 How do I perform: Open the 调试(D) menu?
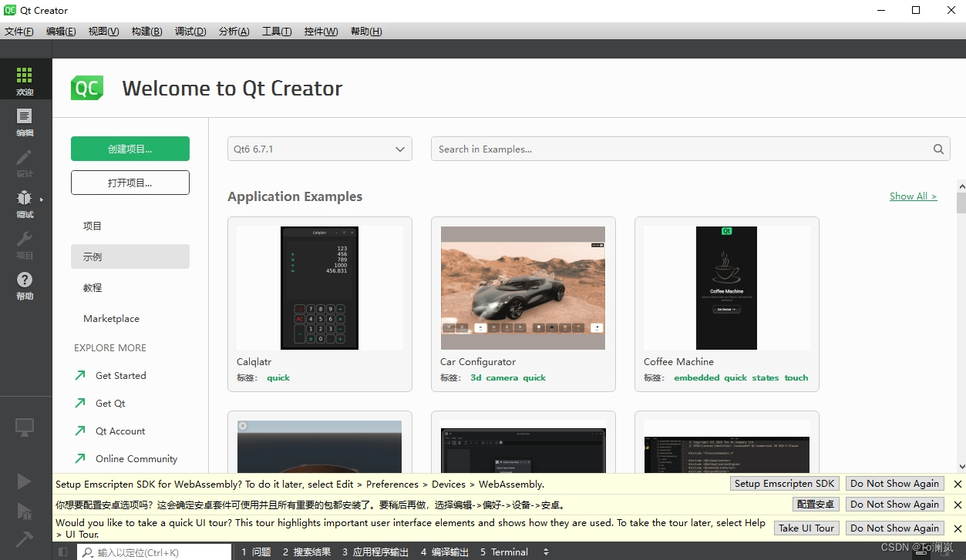coord(190,32)
